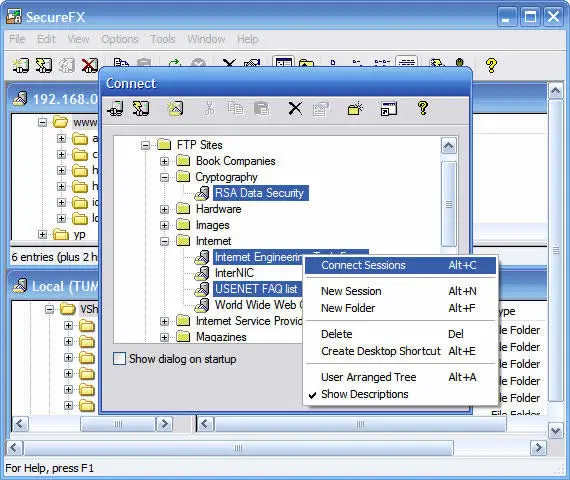
Task: Click the Quick Connect lightning icon in the Connect dialog
Action: [x=140, y=108]
